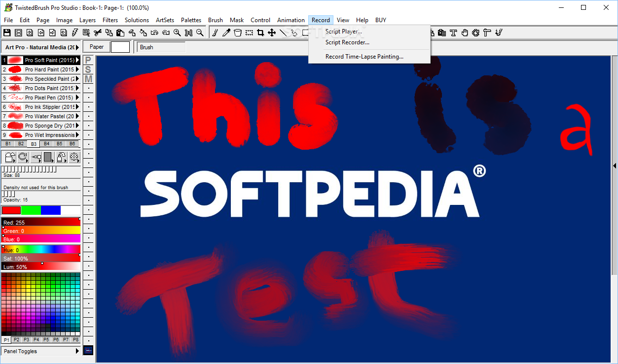Viewport: 618px width, 364px height.
Task: Expand arrow next to Pro Soft Paint
Action: [x=77, y=60]
